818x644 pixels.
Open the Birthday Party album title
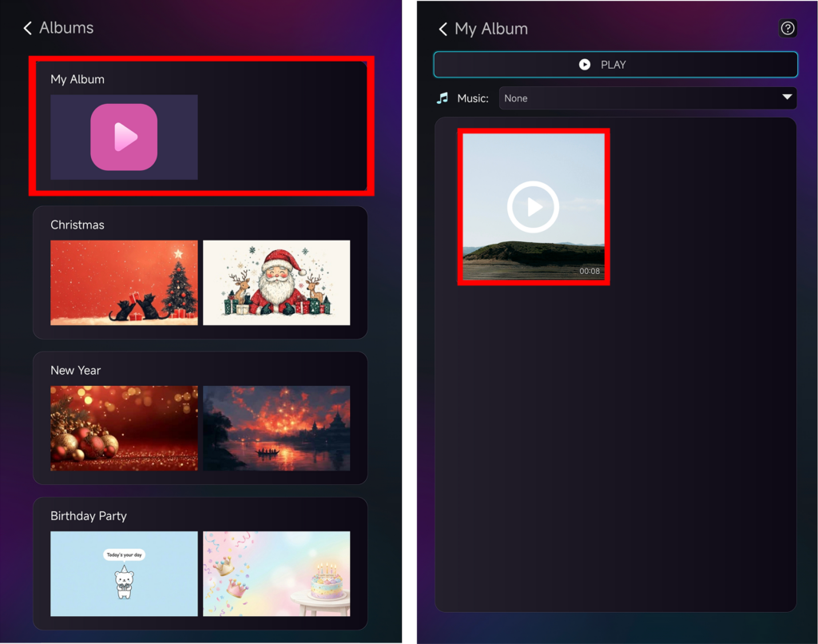[89, 515]
